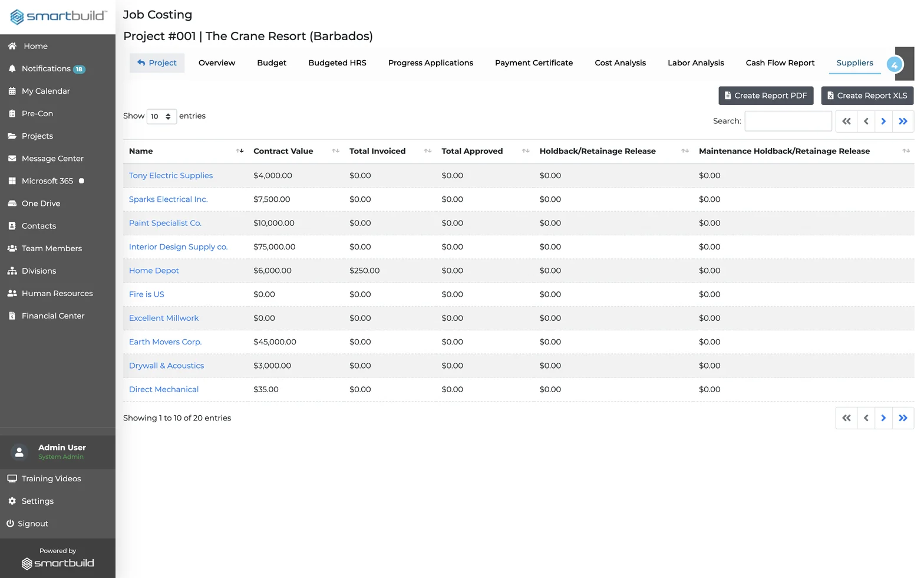Sort by Total Approved column arrows

click(526, 151)
